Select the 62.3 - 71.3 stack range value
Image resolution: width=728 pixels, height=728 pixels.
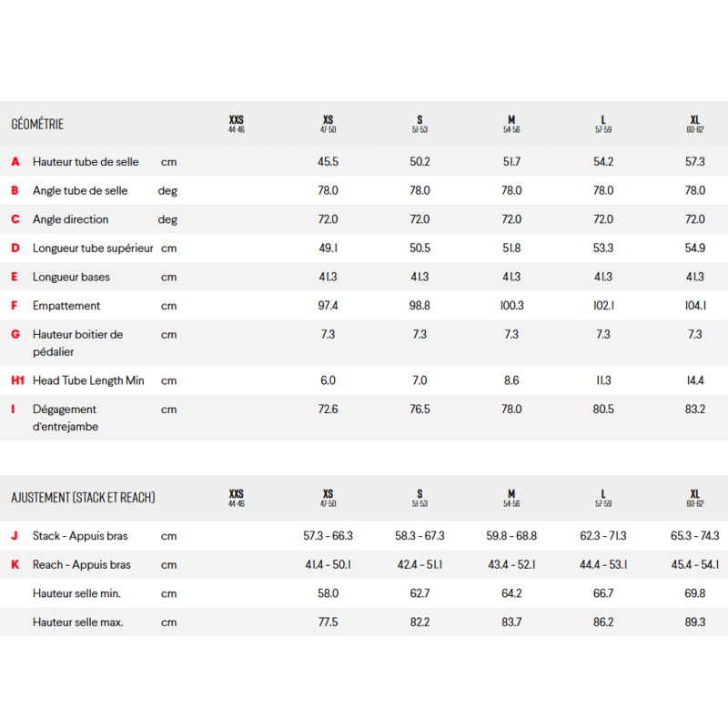(x=603, y=536)
